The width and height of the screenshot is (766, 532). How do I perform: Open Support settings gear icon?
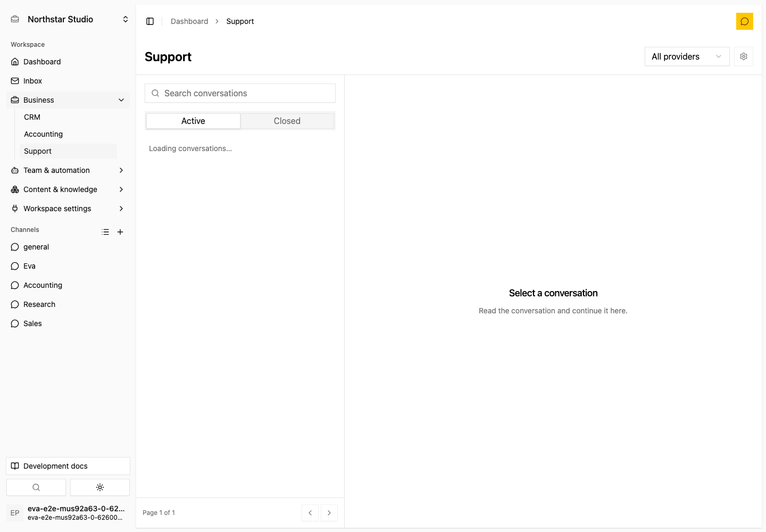pos(743,56)
